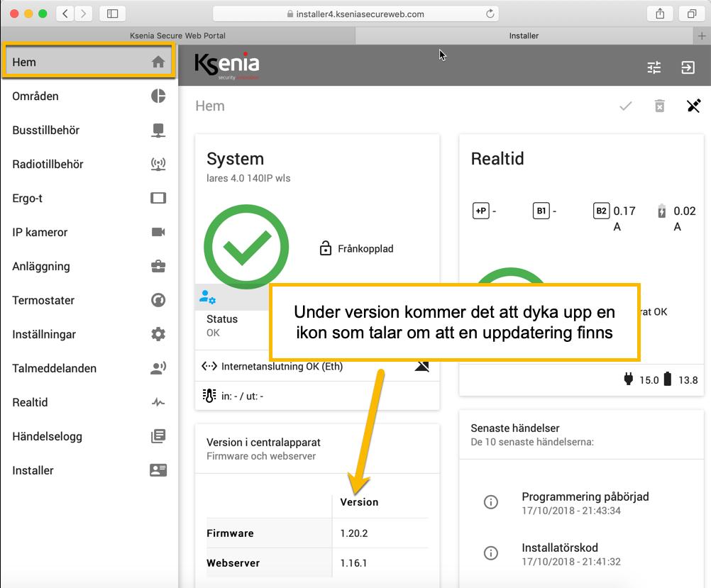The height and width of the screenshot is (588, 711).
Task: Click the Ksenia logo in the header
Action: point(227,66)
